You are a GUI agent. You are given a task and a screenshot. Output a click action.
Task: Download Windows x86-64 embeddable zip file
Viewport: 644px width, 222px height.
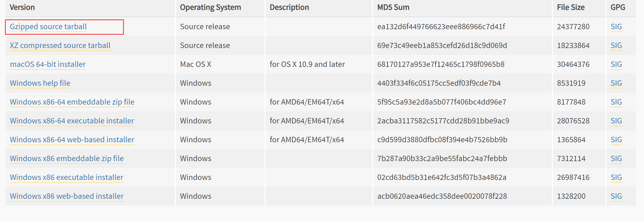coord(72,102)
